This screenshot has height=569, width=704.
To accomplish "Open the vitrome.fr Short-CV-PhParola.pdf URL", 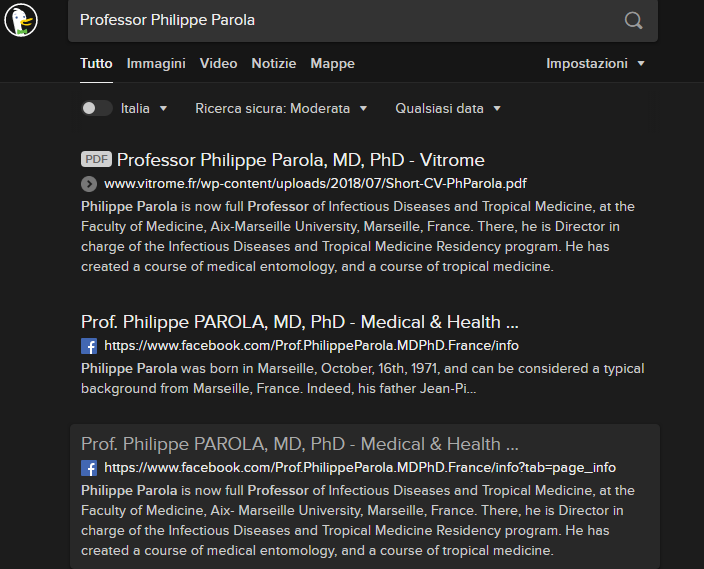I will (x=315, y=184).
